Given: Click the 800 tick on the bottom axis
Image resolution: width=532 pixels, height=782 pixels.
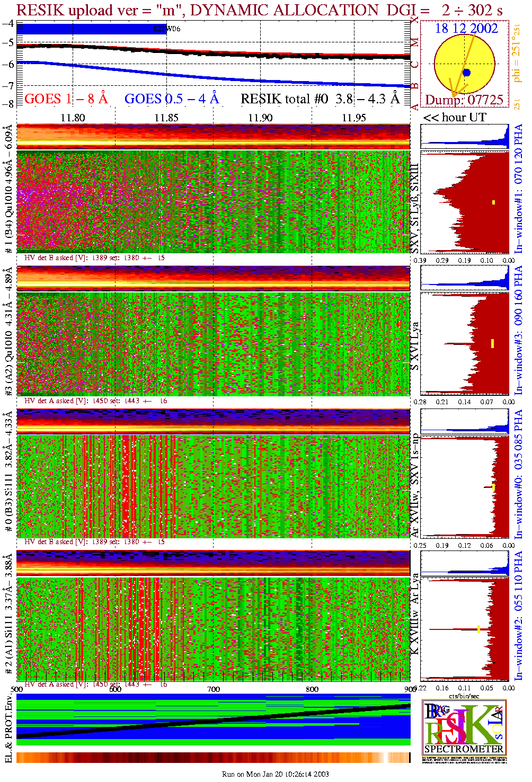Looking at the screenshot, I should tap(312, 689).
